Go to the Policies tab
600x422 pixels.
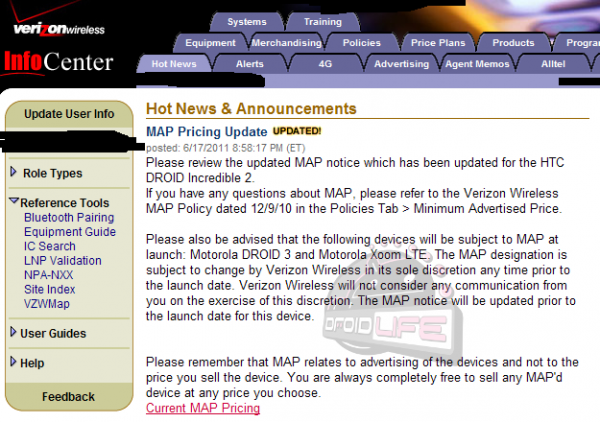point(361,43)
